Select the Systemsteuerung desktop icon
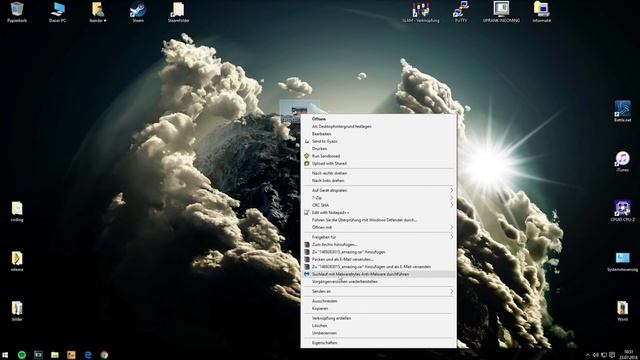 [x=622, y=261]
